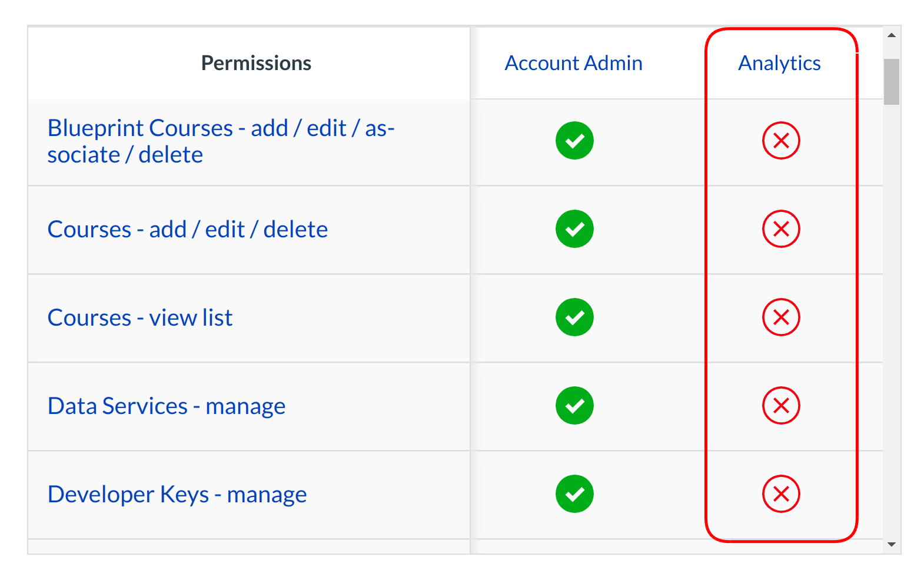Click the scrollbar up arrow
Screen dimensions: 924x583
coord(892,35)
